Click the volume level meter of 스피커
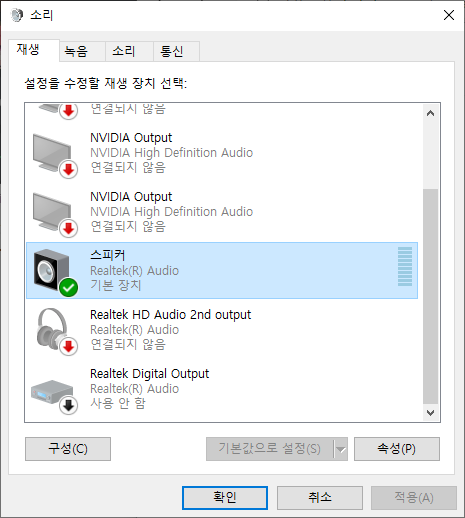Viewport: 465px width, 518px height. pyautogui.click(x=405, y=267)
